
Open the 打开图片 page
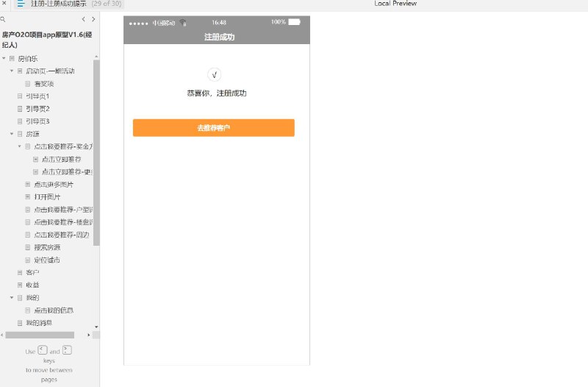[47, 196]
